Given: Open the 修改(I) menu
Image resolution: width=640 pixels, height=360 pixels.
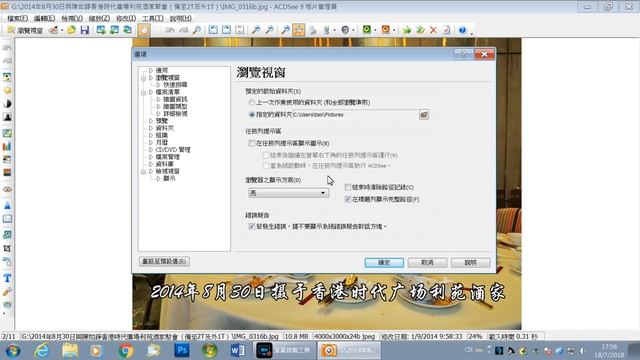Looking at the screenshot, I should [126, 18].
